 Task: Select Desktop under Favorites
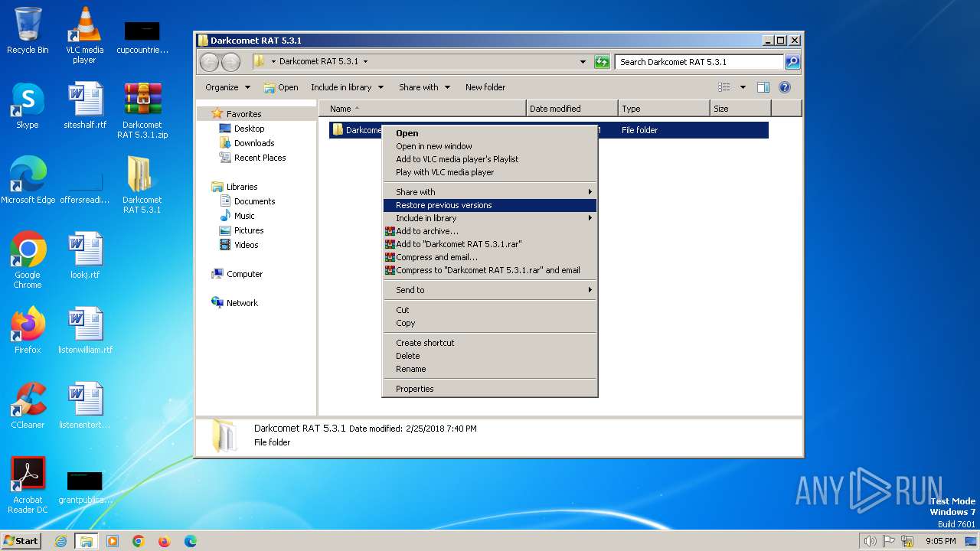[242, 129]
